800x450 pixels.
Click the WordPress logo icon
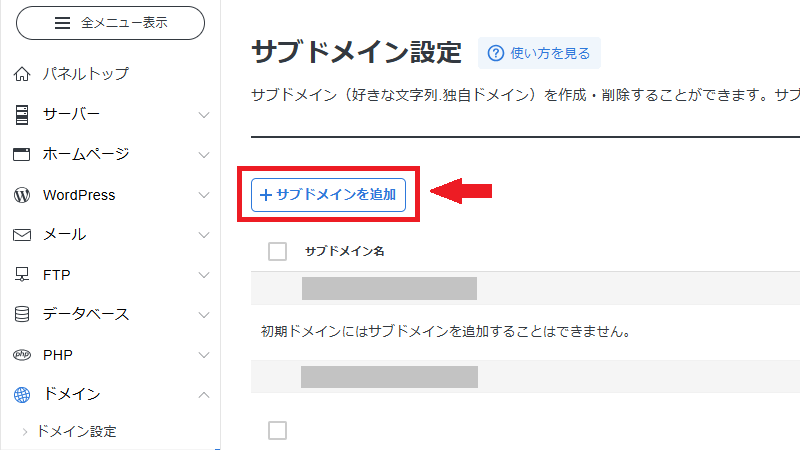(22, 195)
